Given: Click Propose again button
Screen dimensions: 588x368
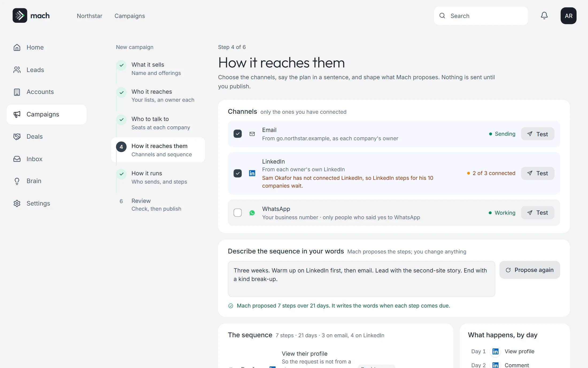Looking at the screenshot, I should coord(529,270).
